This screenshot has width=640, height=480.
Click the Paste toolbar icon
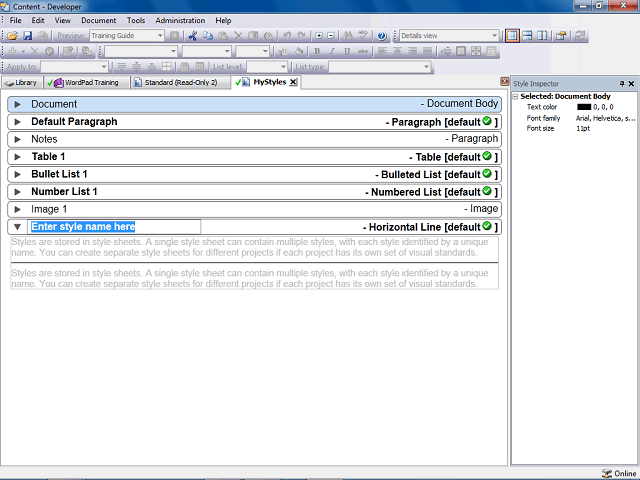[223, 36]
